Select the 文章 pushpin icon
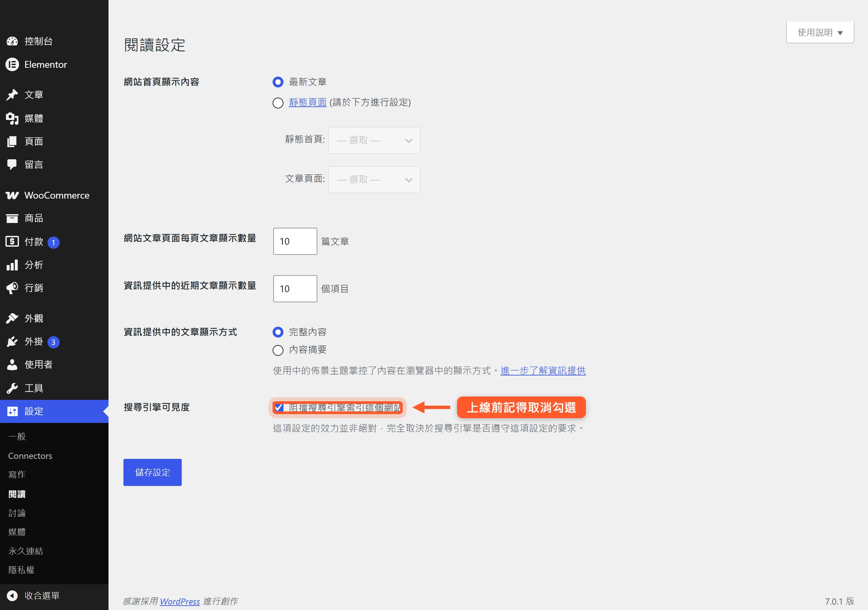The height and width of the screenshot is (610, 868). point(12,95)
